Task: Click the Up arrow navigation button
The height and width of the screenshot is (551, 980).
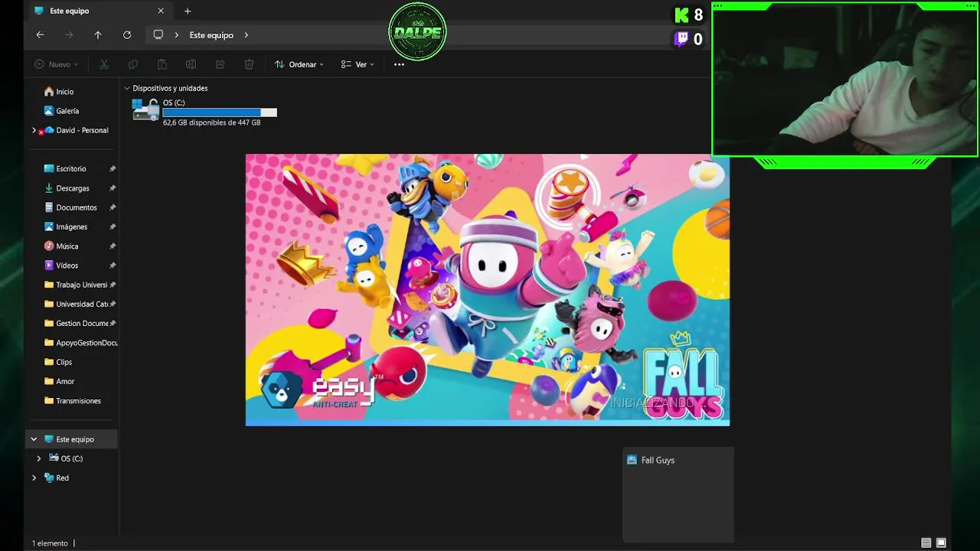Action: [97, 35]
